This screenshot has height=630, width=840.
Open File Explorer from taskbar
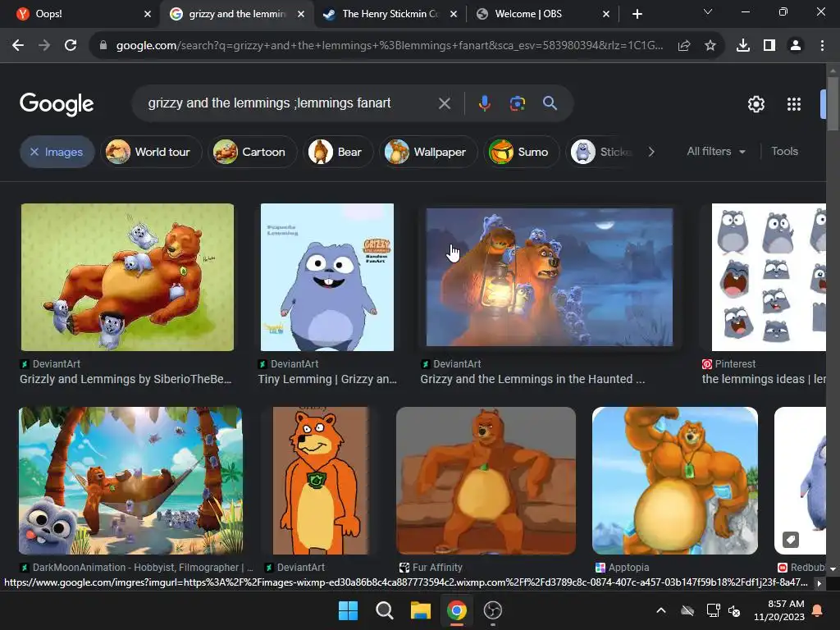click(x=421, y=610)
